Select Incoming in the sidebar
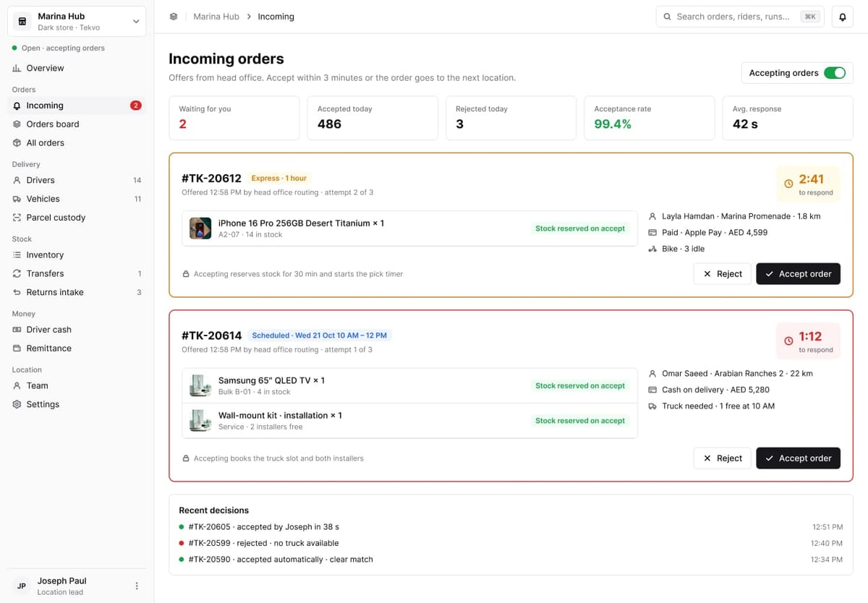868x603 pixels. click(77, 106)
